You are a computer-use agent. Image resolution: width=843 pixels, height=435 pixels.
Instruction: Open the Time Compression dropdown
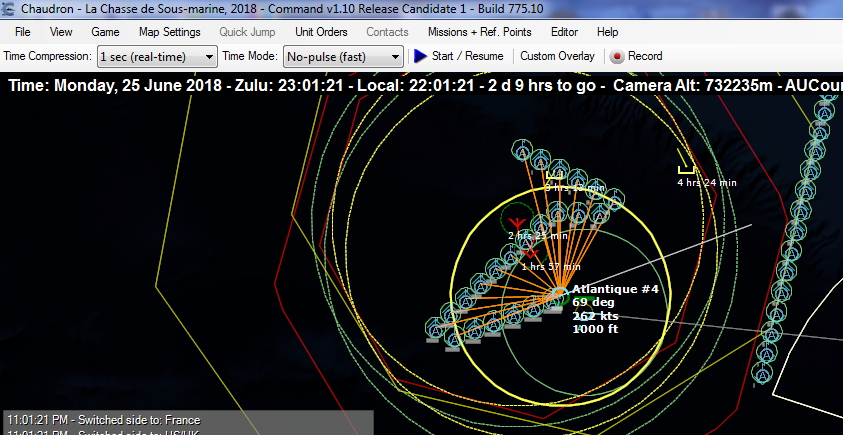click(157, 56)
